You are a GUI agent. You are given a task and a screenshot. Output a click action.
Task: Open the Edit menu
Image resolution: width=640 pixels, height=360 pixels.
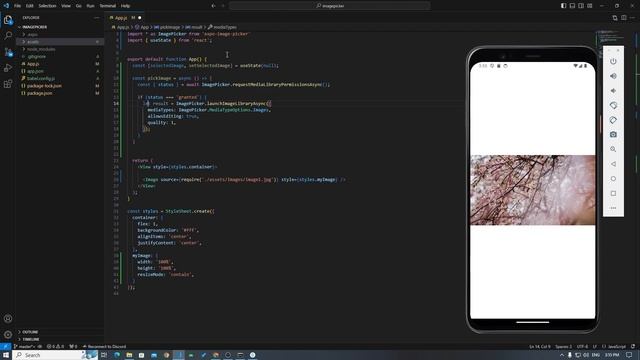tap(30, 6)
